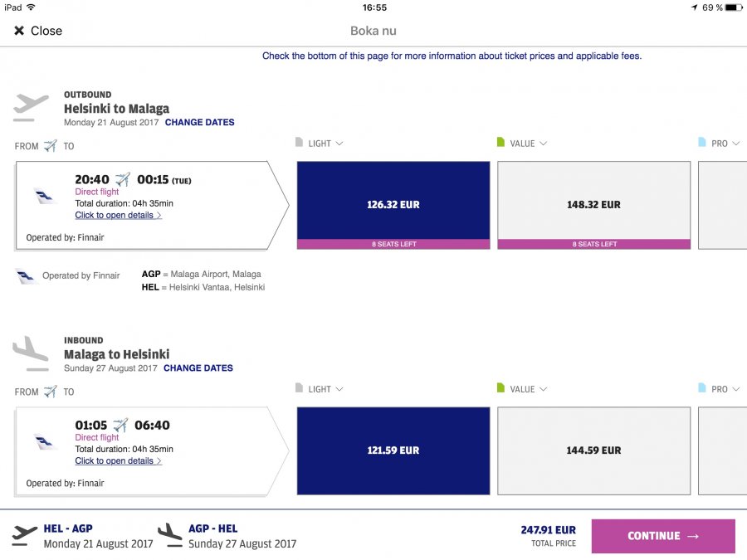Open outbound flight details link
Viewport: 747px width, 560px height.
point(118,215)
